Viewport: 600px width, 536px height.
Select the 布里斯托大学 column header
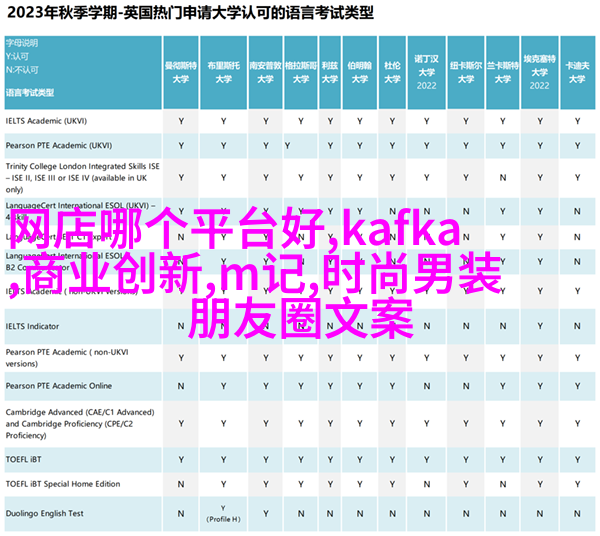point(223,72)
